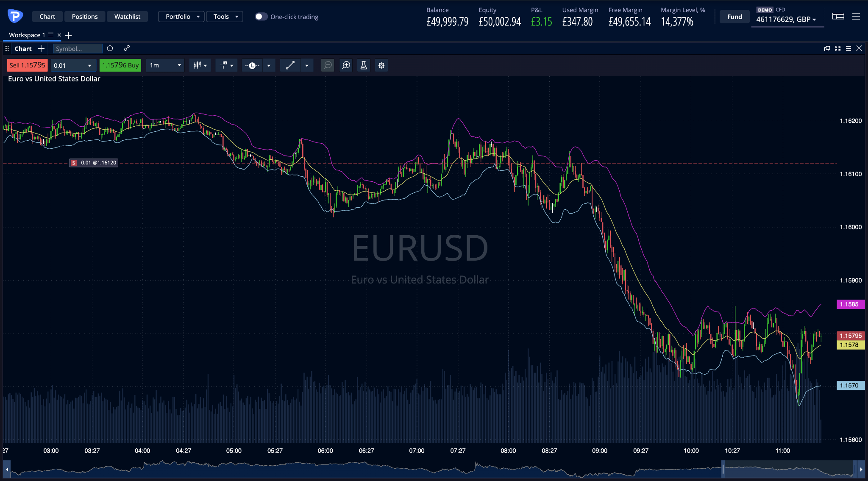This screenshot has width=868, height=481.
Task: Click the price line L display icon
Action: [x=252, y=65]
